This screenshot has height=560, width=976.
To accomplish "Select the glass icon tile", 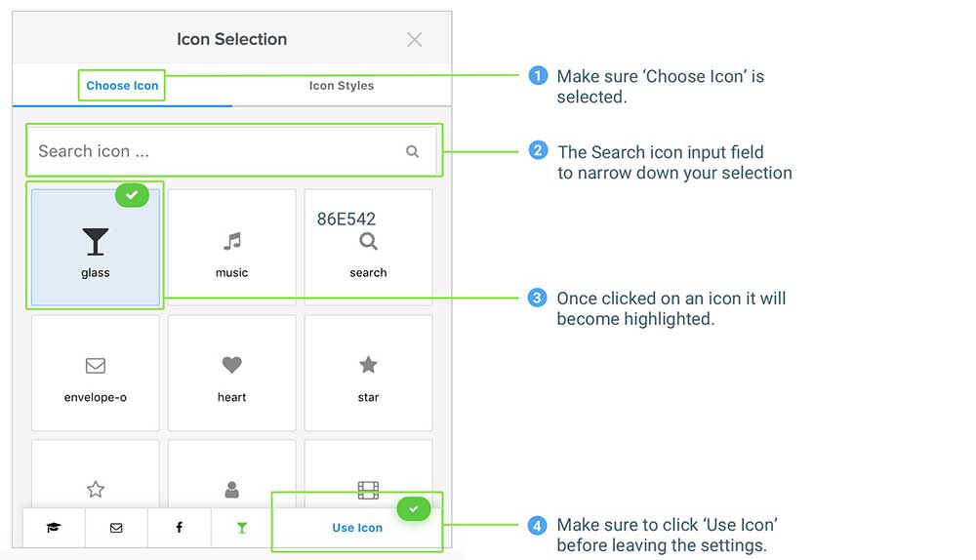I will click(x=96, y=248).
